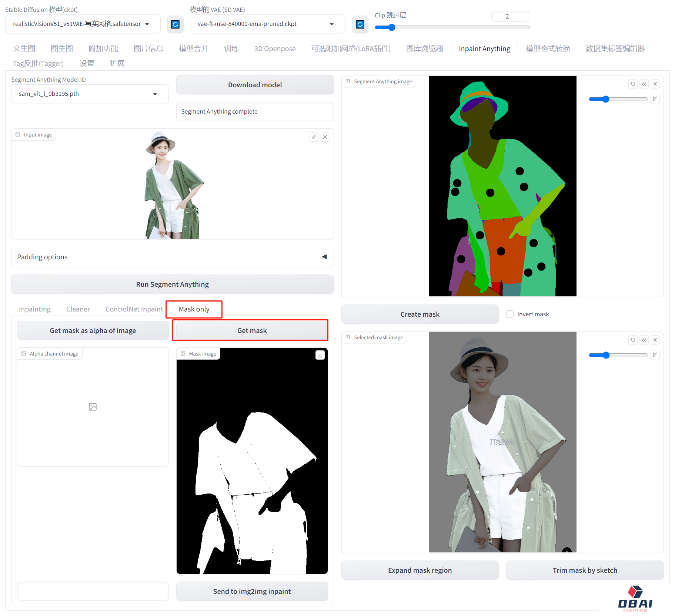Remove the Input image with its X icon
Viewport: 675px width, 616px height.
325,137
